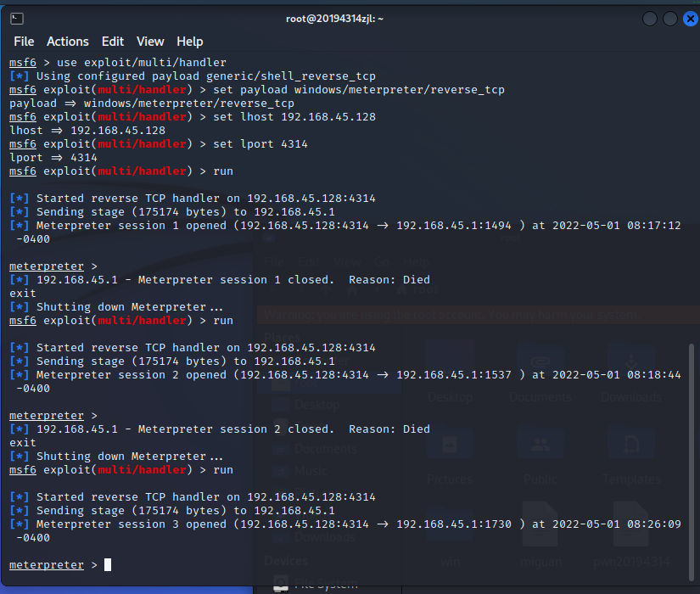Click pwn20194314 file in background file manager
700x594 pixels.
pyautogui.click(x=630, y=536)
